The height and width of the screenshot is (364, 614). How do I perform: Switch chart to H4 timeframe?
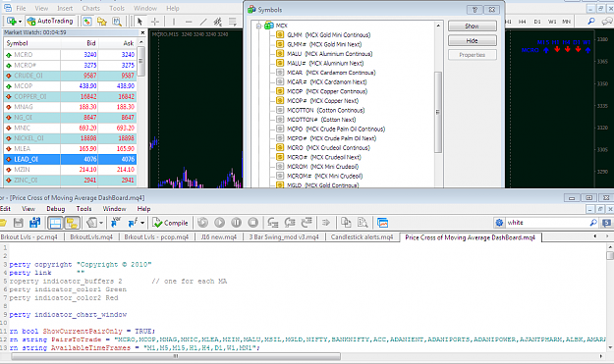[x=522, y=22]
